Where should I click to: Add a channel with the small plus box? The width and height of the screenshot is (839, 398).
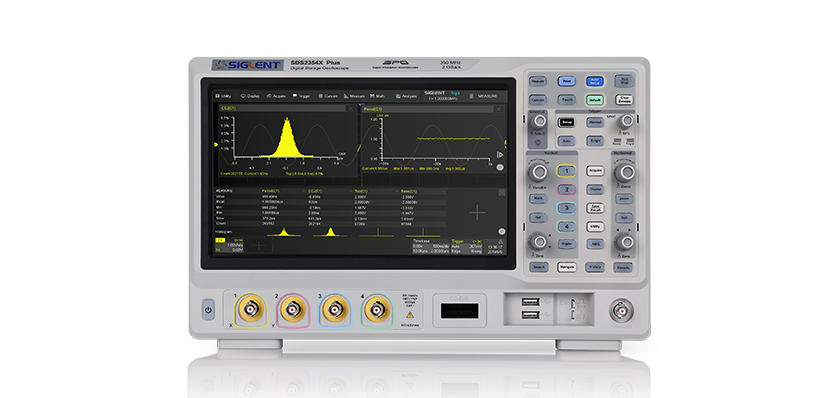259,244
